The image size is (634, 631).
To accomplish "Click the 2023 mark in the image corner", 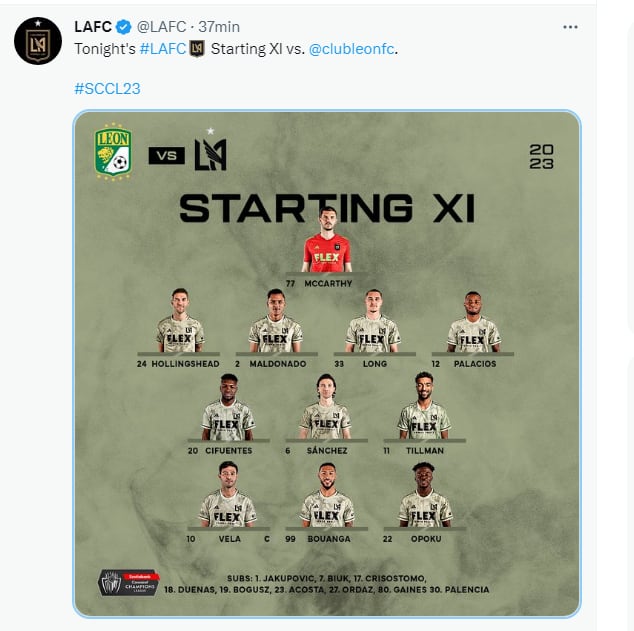I will 541,157.
